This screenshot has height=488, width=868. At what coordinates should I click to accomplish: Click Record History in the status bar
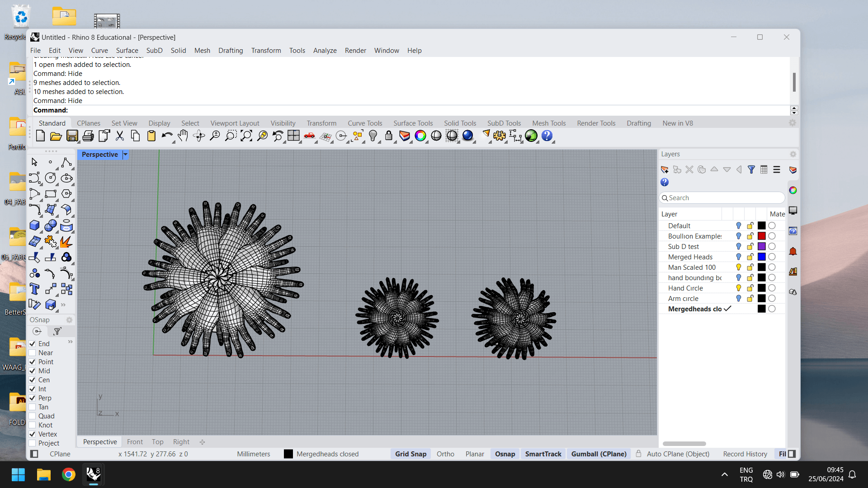coord(745,454)
